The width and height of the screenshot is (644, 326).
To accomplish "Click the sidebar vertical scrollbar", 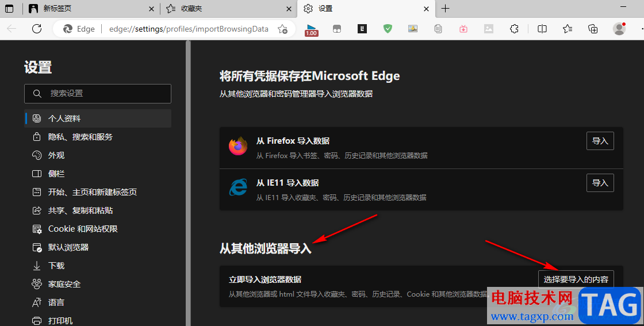I will pyautogui.click(x=188, y=183).
